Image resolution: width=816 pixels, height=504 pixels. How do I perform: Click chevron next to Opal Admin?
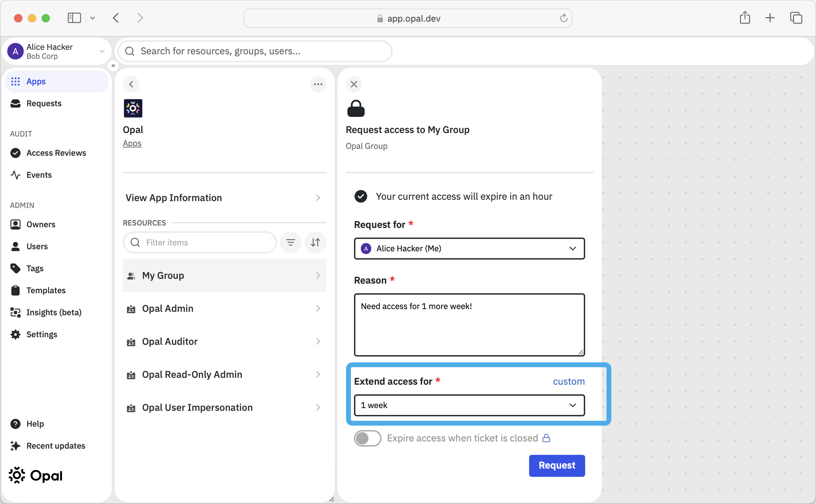click(x=318, y=308)
